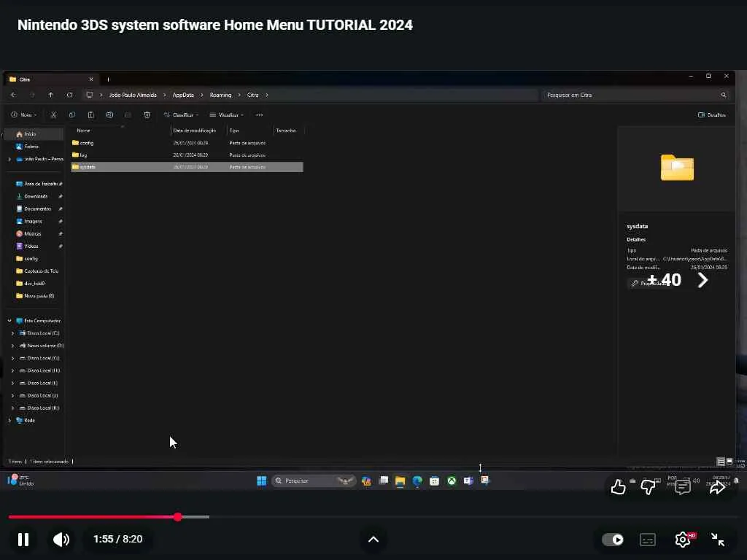Image resolution: width=747 pixels, height=560 pixels.
Task: Expand the upward chevron panel
Action: (x=373, y=539)
